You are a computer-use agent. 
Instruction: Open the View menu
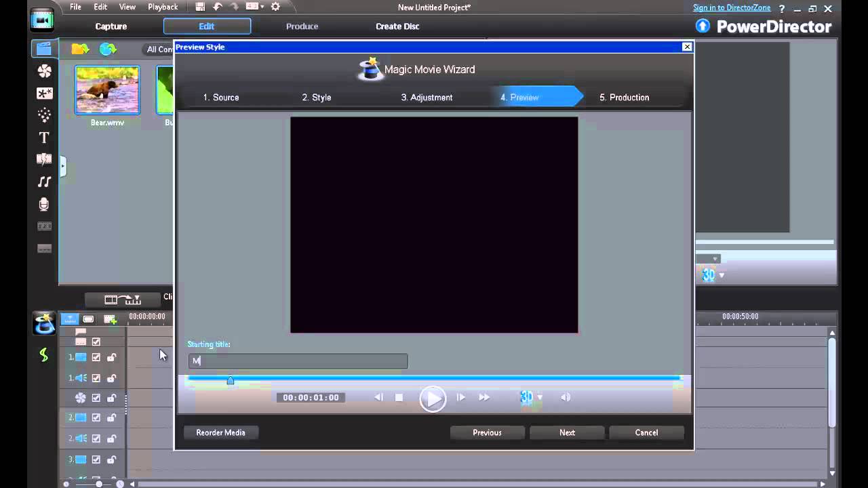[127, 7]
